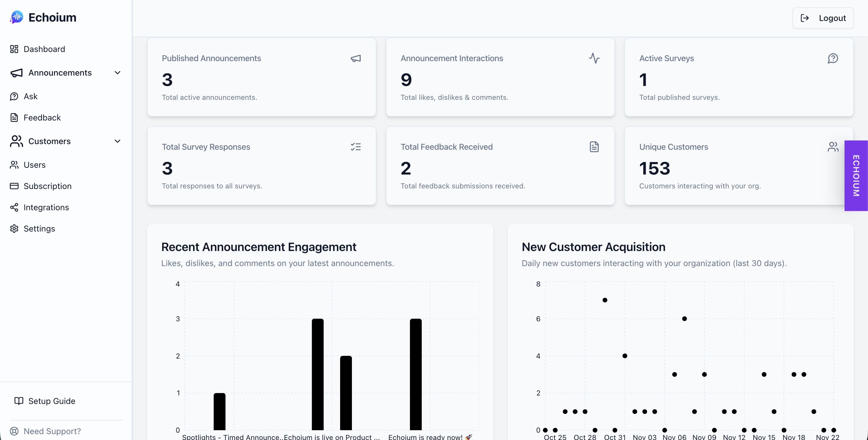Go to the Feedback page

pos(42,118)
